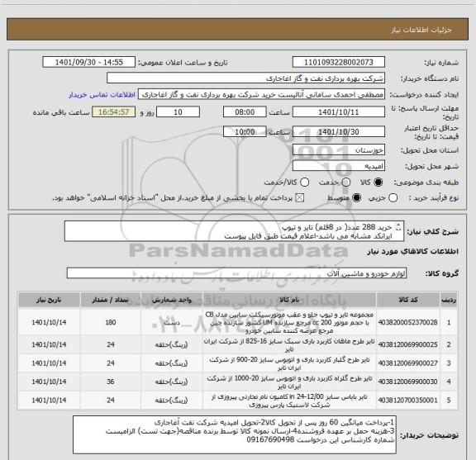Click the announcement date field 1401/09/30 - 14:55
This screenshot has width=476, height=460.
(x=89, y=62)
